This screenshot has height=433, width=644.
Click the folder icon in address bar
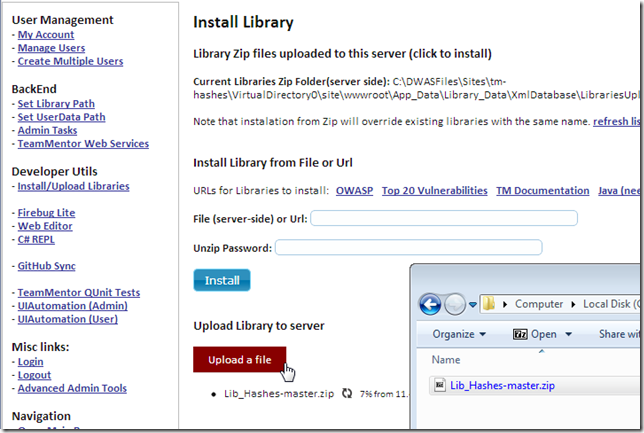point(489,303)
